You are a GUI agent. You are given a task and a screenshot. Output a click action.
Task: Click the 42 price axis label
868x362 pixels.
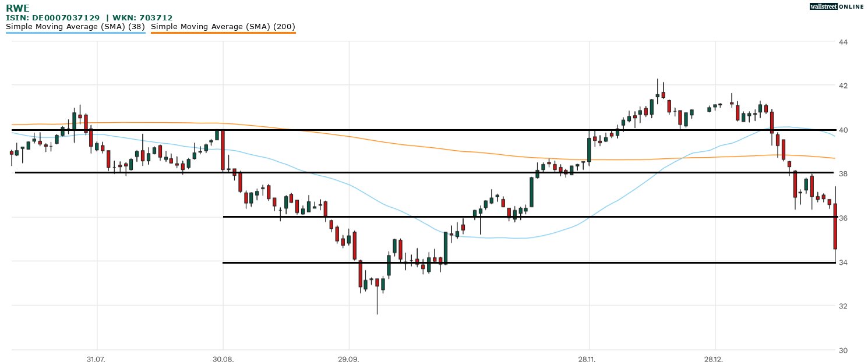(x=842, y=86)
